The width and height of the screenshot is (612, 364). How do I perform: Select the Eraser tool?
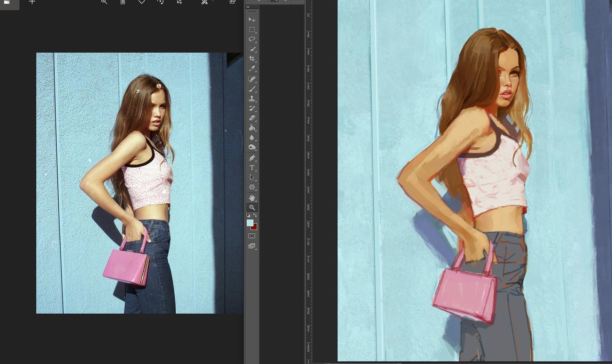tap(251, 118)
